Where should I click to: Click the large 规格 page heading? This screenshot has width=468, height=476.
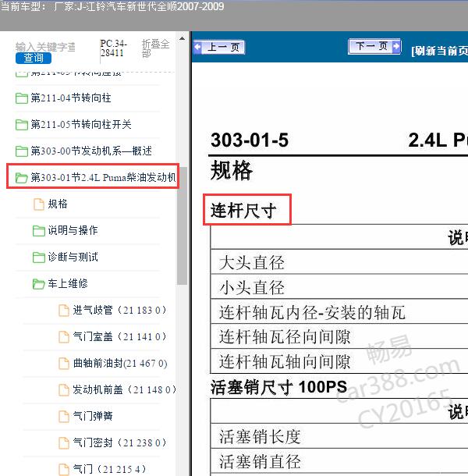(231, 170)
